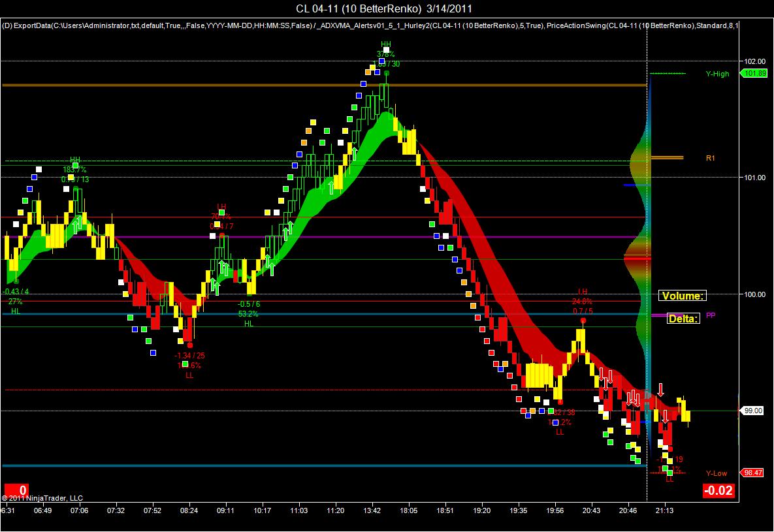Select the 53.2% swing retracement label

click(248, 315)
